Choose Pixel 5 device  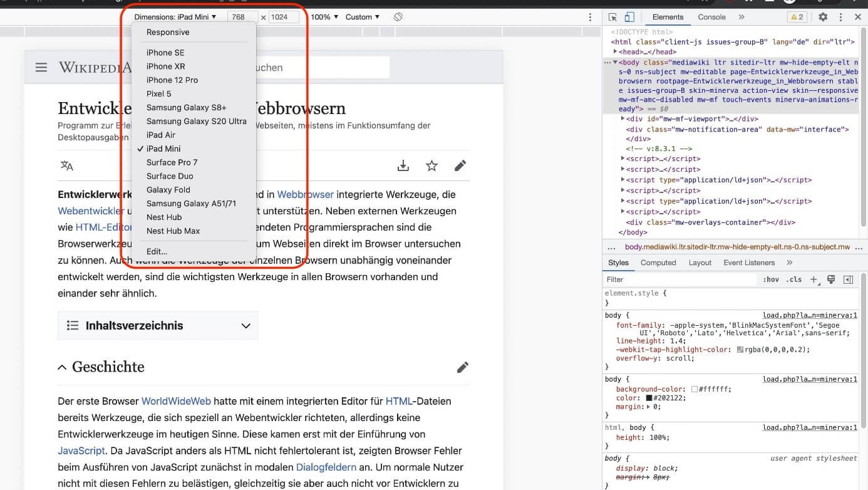159,94
